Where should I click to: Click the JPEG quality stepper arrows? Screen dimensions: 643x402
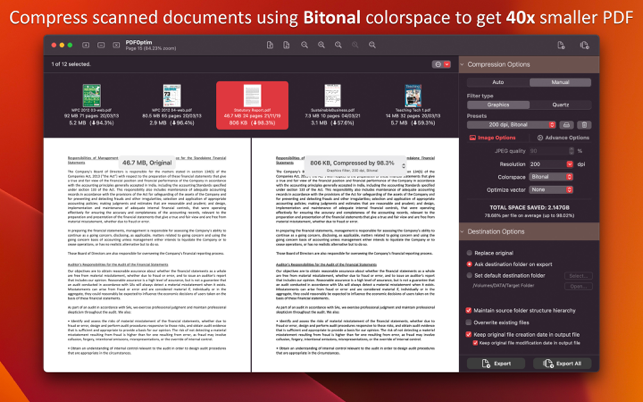[571, 151]
